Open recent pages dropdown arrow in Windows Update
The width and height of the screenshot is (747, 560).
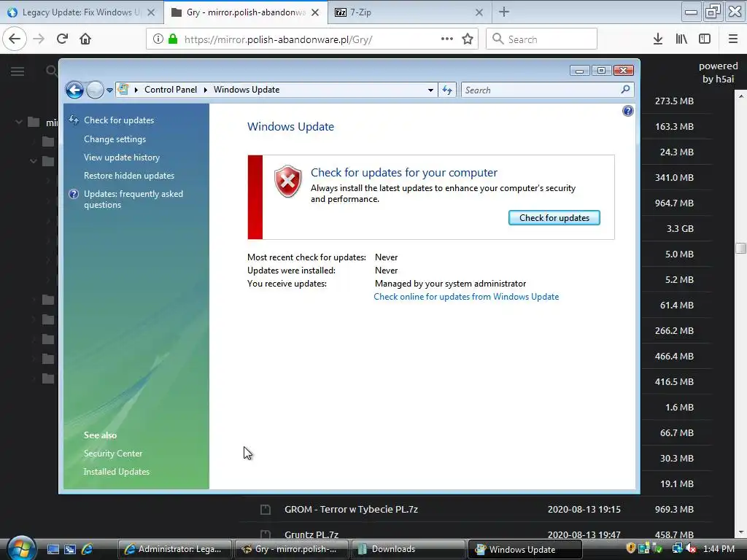(109, 90)
